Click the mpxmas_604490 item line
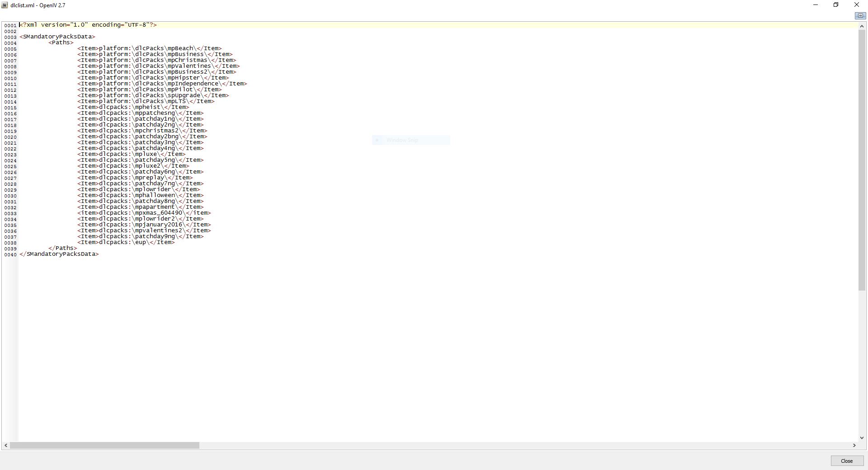 (144, 213)
